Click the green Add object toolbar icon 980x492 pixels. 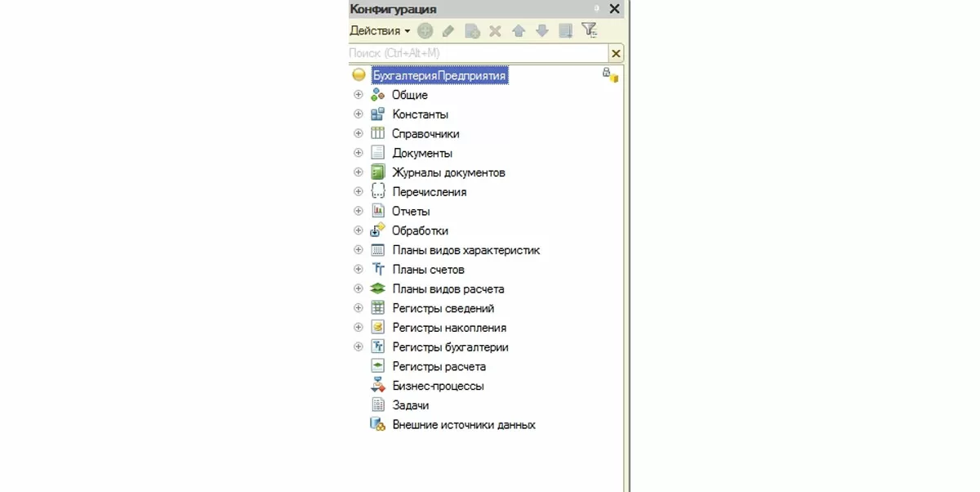(x=425, y=31)
